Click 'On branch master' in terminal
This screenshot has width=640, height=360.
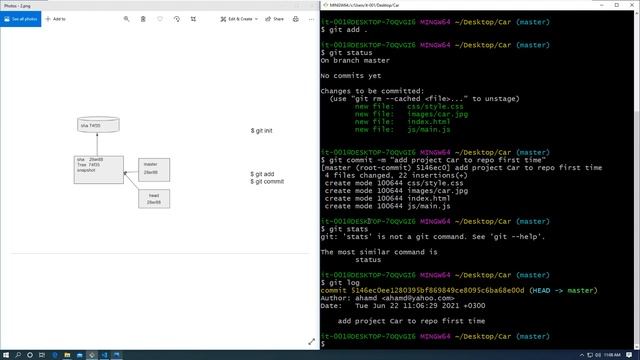point(355,60)
